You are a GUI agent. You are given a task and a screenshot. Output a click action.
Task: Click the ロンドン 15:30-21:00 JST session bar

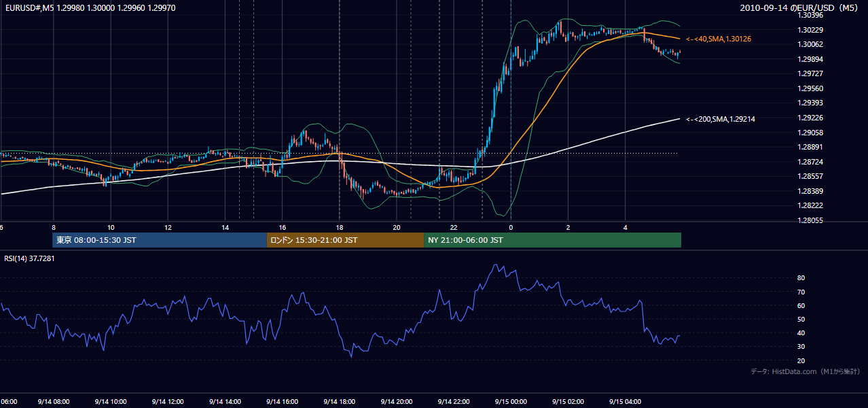[345, 240]
